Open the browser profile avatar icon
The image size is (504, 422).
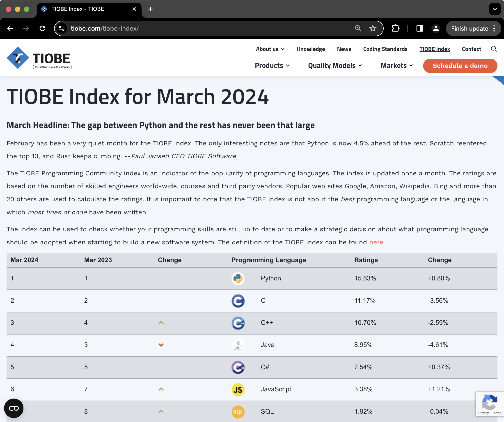[x=436, y=29]
